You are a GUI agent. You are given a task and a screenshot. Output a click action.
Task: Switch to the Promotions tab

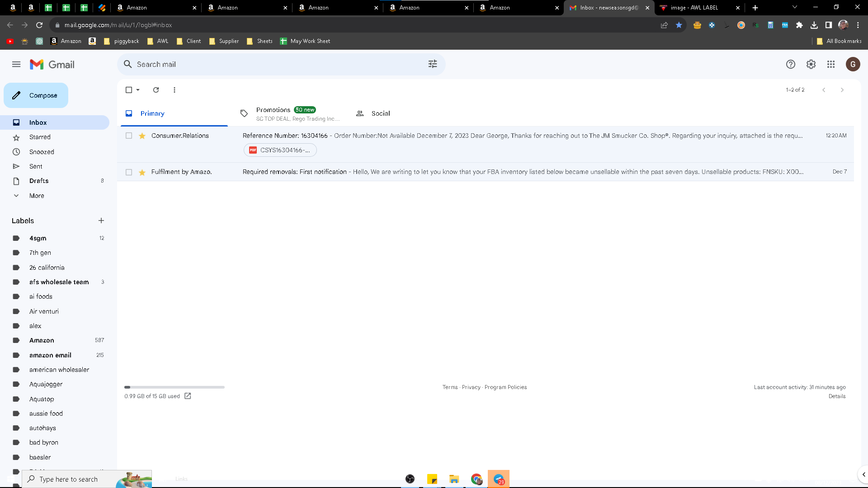coord(290,113)
